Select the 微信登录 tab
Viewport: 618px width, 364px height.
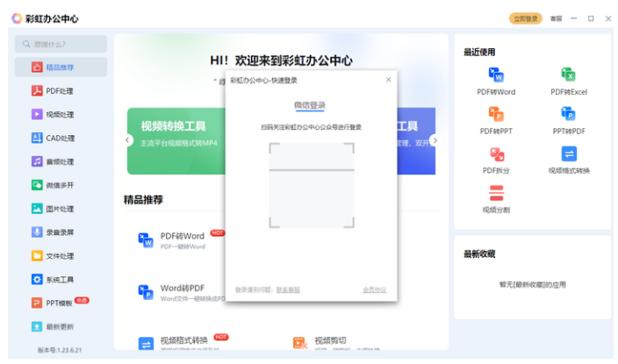pos(310,105)
